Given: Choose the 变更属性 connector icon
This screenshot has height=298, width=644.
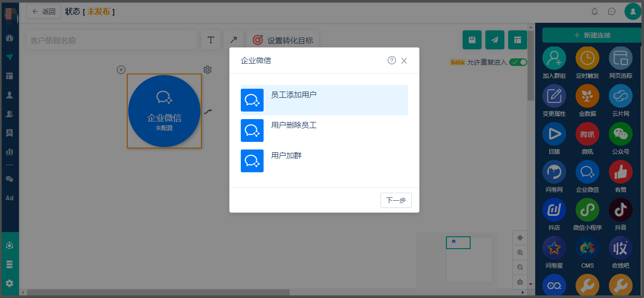Looking at the screenshot, I should (554, 96).
